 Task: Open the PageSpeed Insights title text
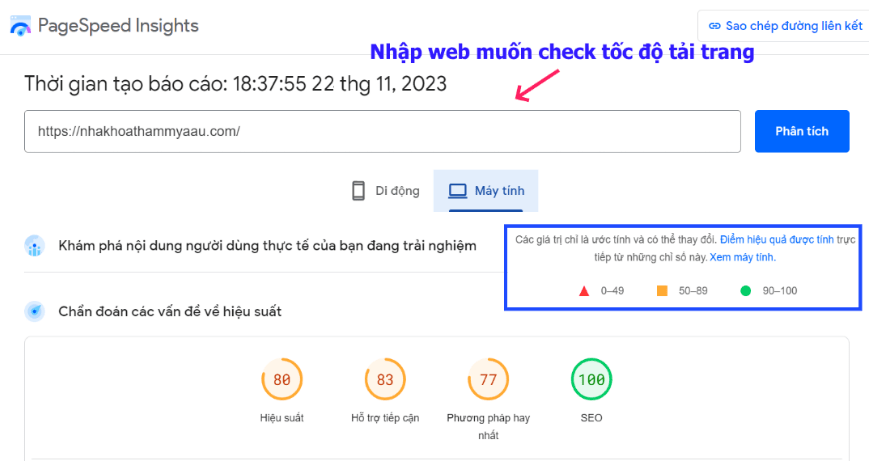coord(118,25)
